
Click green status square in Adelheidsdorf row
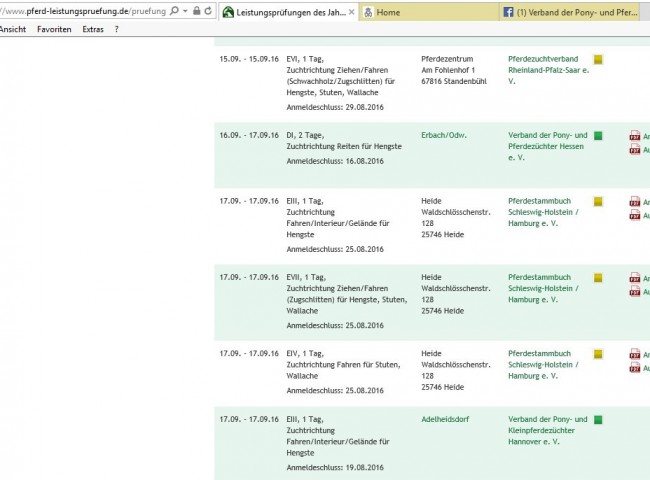(x=598, y=420)
